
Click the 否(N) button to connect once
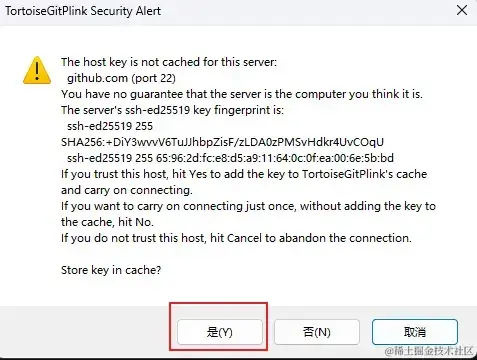click(317, 332)
